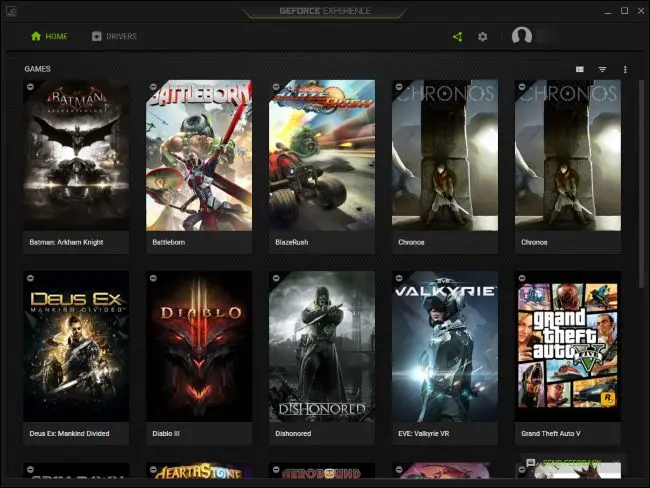The image size is (650, 488).
Task: Click the status badge on Batman: Arkham Knight
Action: coord(30,87)
